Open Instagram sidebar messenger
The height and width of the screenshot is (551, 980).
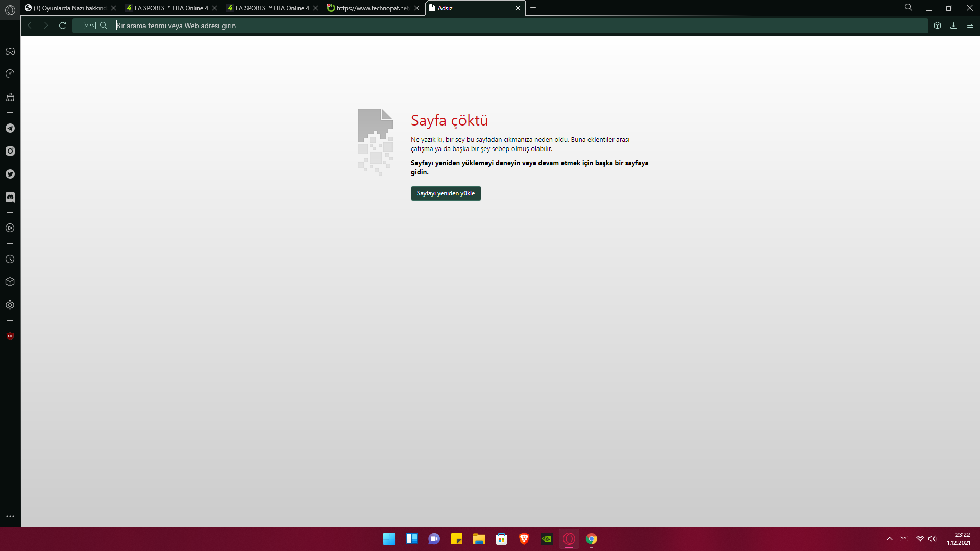[x=10, y=151]
